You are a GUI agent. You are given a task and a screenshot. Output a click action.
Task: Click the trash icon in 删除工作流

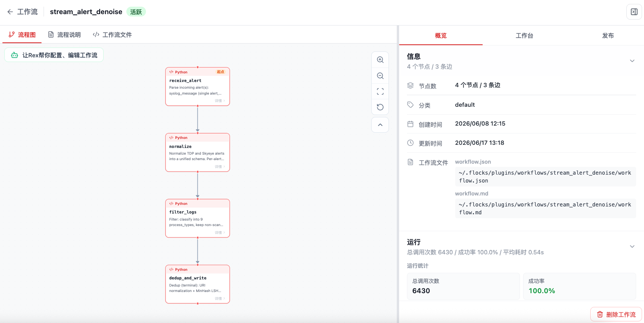pyautogui.click(x=600, y=314)
